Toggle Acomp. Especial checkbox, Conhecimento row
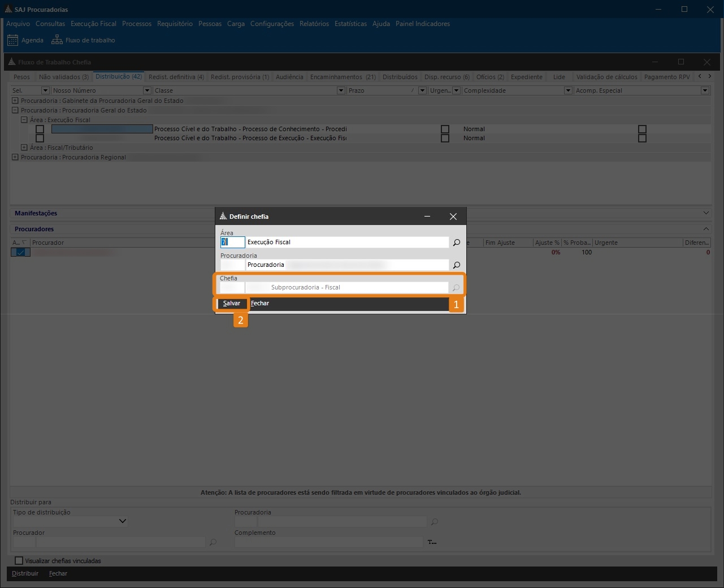The image size is (724, 588). coord(642,129)
